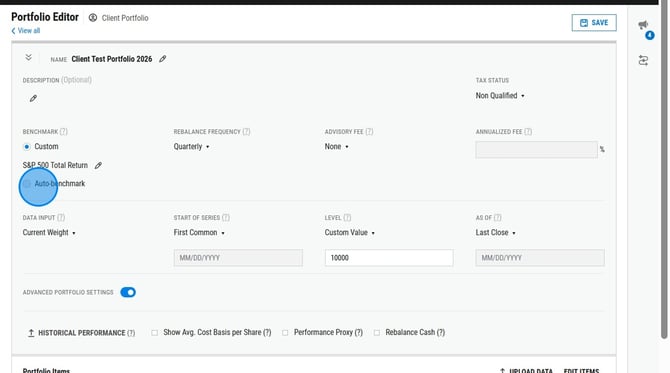Click the announcements megaphone icon

pos(643,25)
